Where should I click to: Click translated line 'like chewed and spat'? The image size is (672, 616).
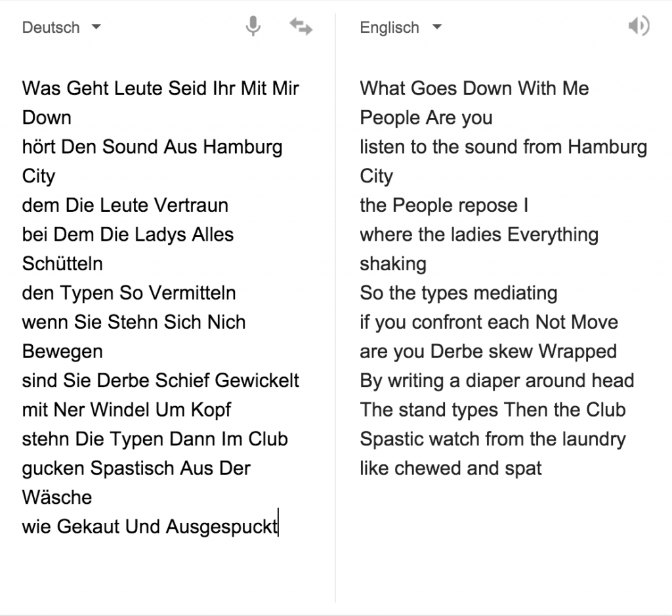tap(451, 468)
